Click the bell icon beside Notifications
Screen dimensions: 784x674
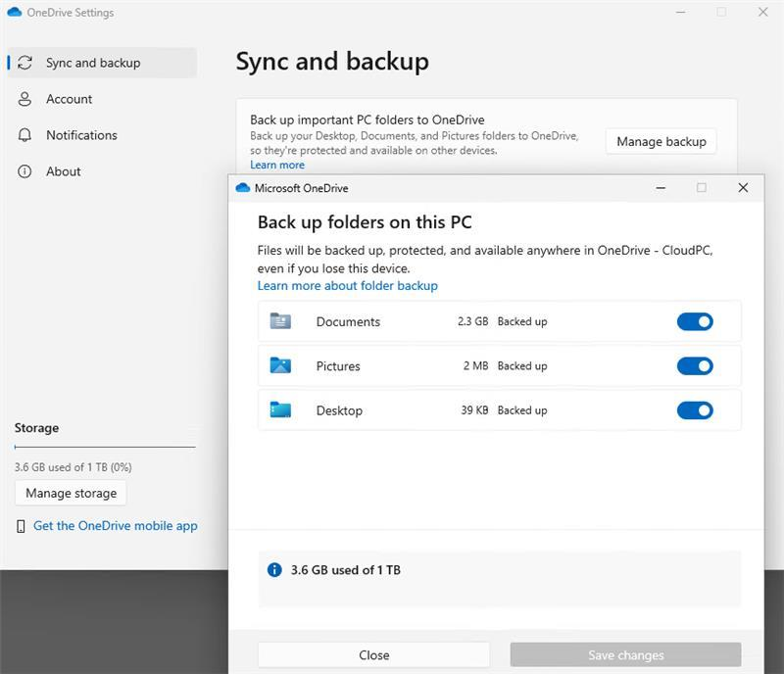[24, 135]
